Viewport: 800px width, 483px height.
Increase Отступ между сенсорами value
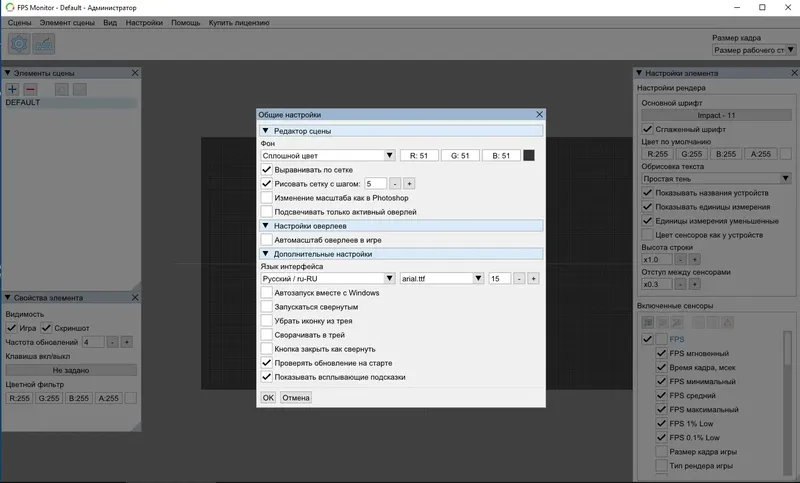coord(694,285)
